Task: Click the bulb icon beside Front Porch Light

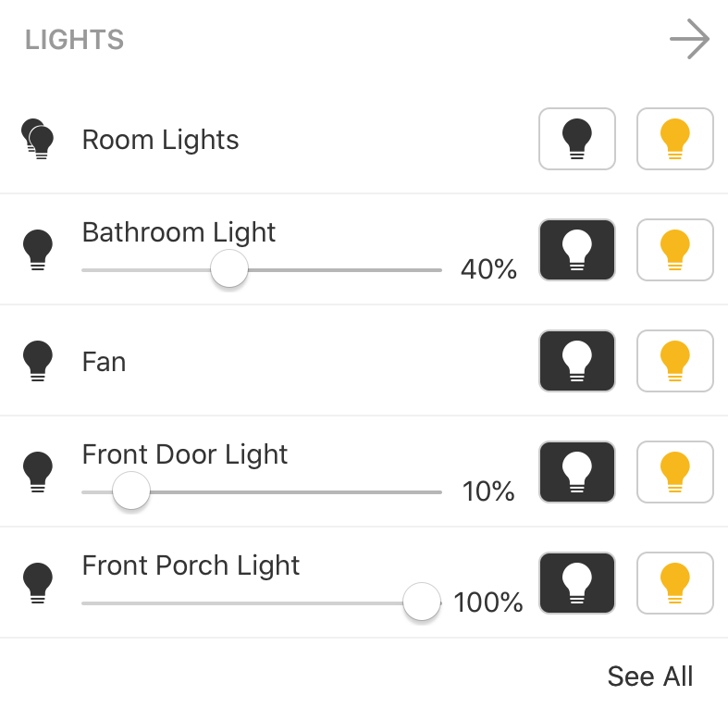Action: click(x=38, y=583)
